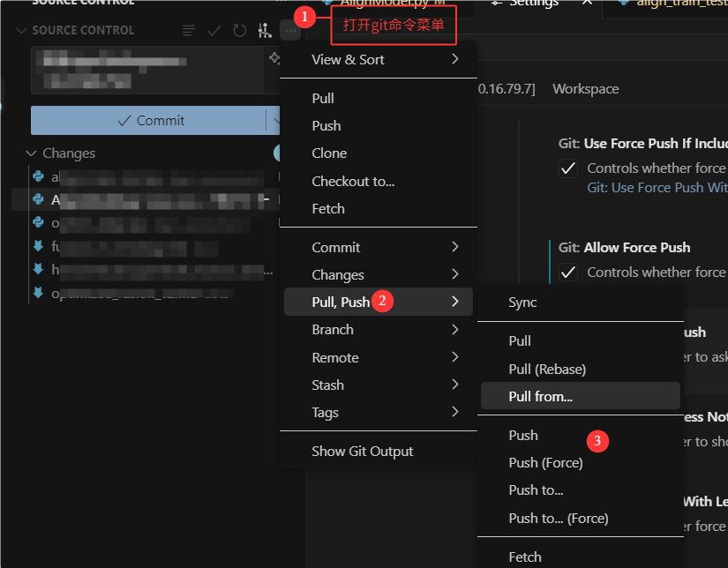Select Sync in the submenu
The width and height of the screenshot is (728, 568).
581,303
